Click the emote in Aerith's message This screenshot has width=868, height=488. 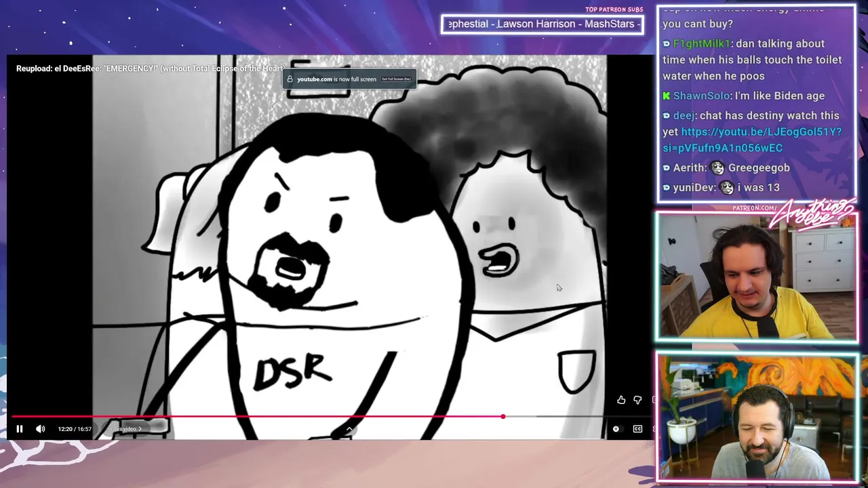tap(717, 167)
